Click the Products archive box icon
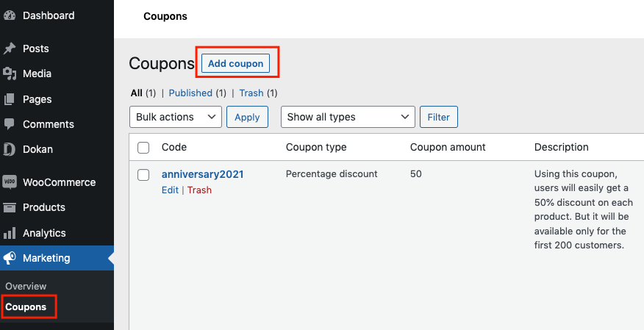Viewport: 644px width, 330px height. coord(10,208)
